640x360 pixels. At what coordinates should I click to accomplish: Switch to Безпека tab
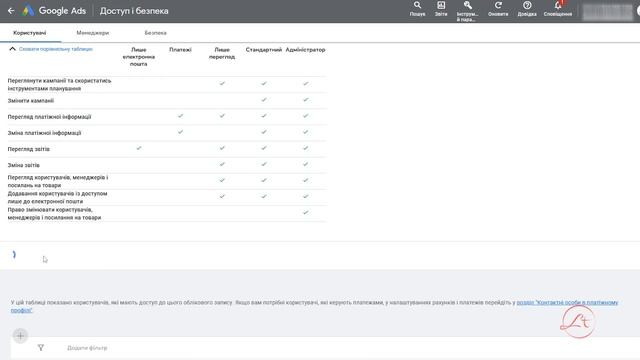point(156,33)
